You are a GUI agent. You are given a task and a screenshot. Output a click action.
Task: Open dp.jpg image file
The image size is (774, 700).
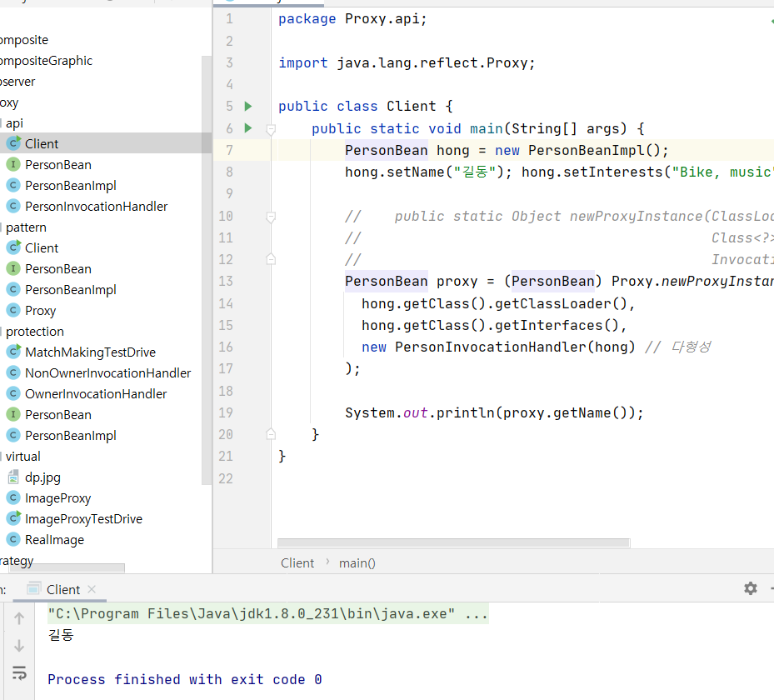point(43,477)
